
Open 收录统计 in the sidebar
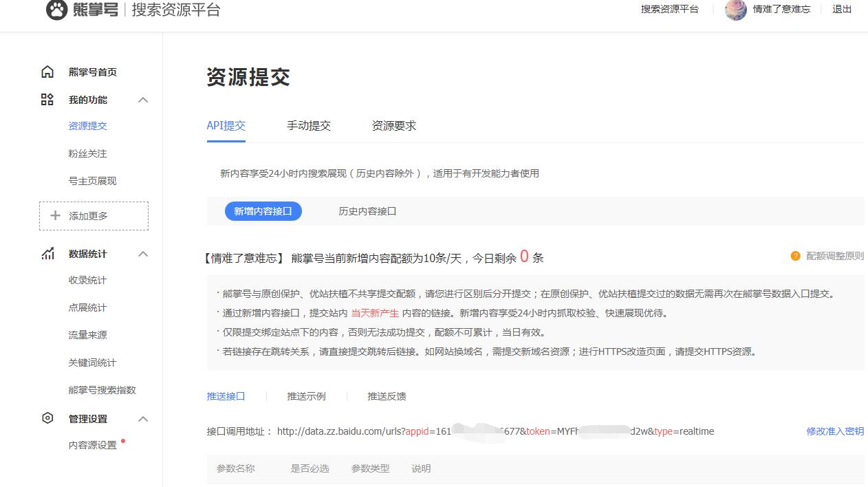[x=87, y=280]
